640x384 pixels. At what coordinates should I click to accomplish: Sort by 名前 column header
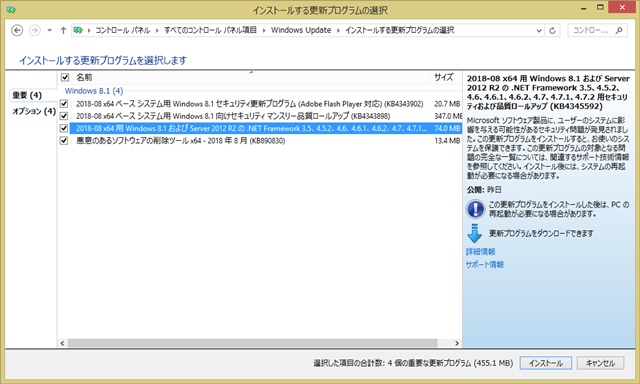click(x=84, y=77)
